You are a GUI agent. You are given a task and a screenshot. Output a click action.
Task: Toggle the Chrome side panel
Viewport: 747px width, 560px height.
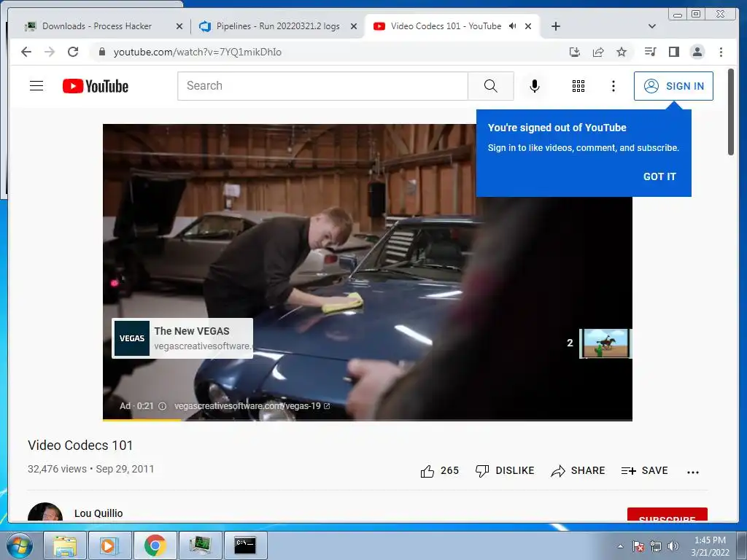pos(673,52)
